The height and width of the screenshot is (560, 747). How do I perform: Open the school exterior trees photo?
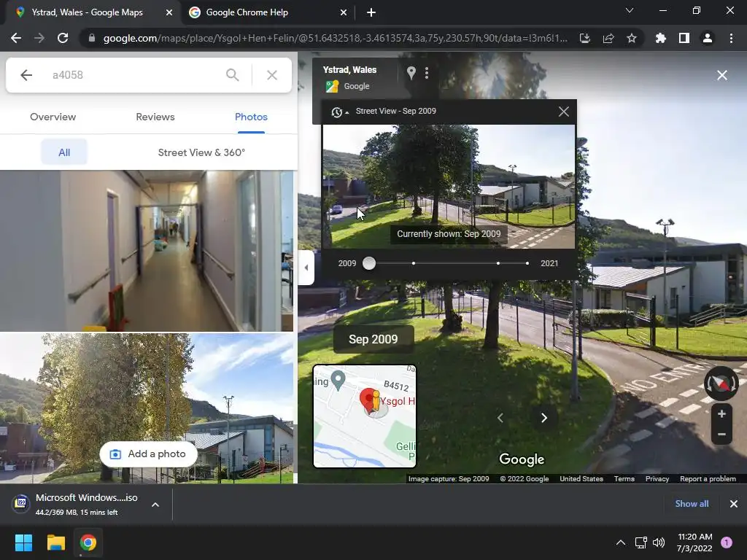[x=147, y=408]
